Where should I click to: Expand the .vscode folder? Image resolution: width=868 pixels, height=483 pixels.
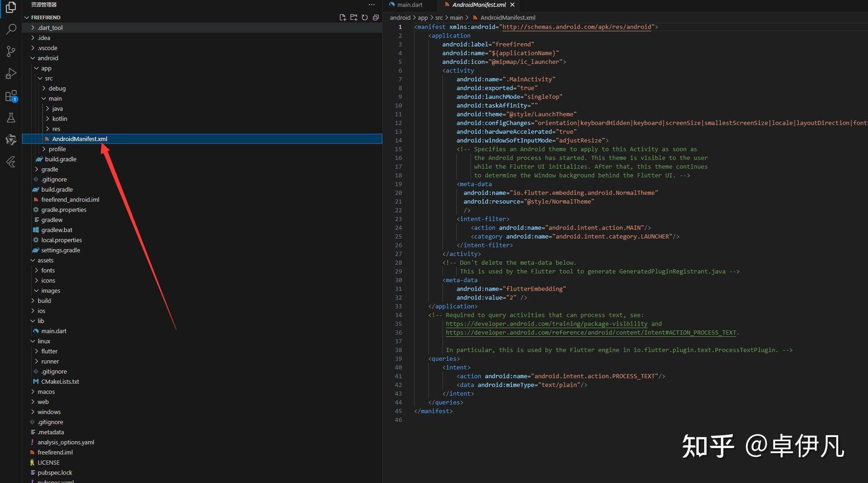[x=202, y=48]
